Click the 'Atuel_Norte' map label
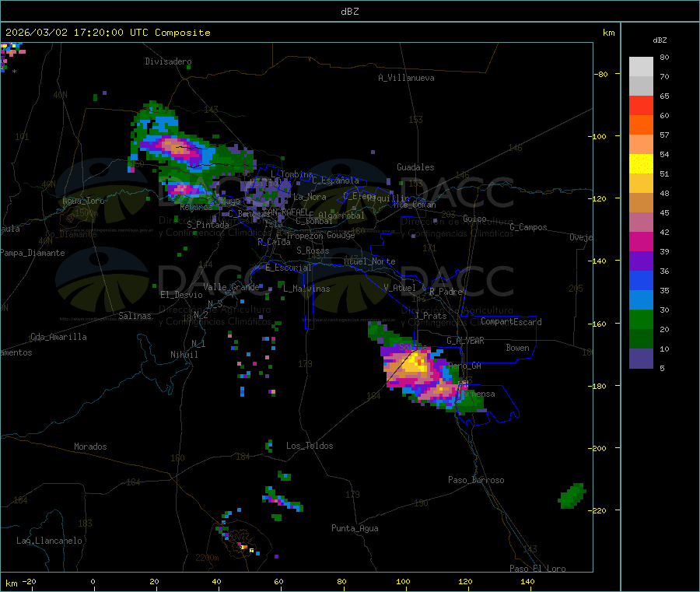 (x=369, y=261)
